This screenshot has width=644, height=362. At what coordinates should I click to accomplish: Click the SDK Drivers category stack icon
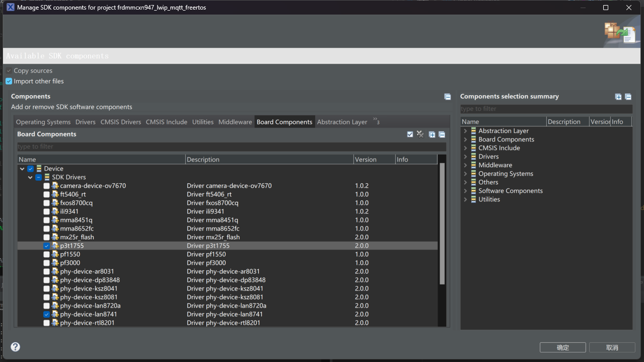[47, 177]
